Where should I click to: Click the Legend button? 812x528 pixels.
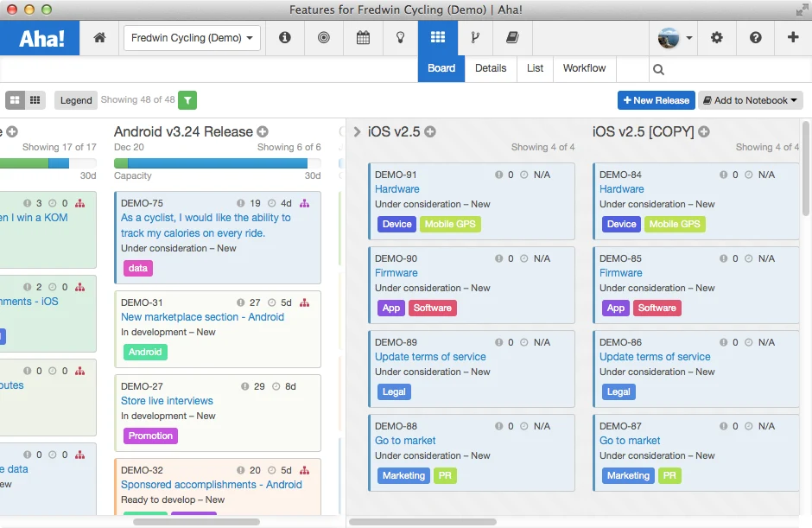tap(76, 100)
